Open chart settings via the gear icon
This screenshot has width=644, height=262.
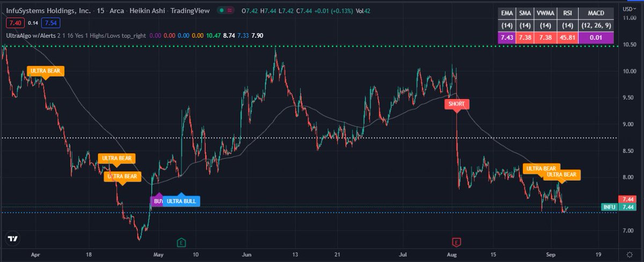(x=628, y=254)
